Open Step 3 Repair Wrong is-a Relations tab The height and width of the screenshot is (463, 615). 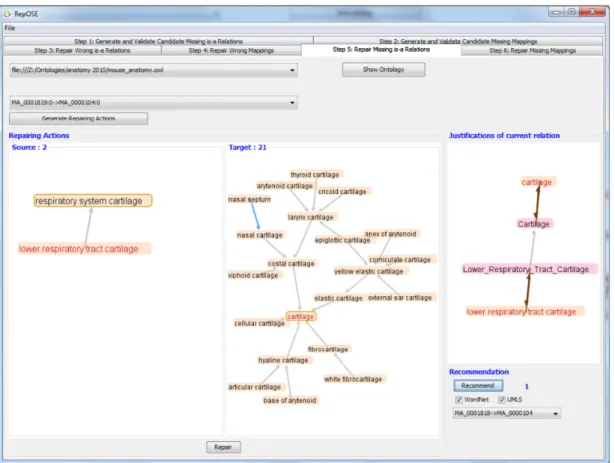point(82,51)
